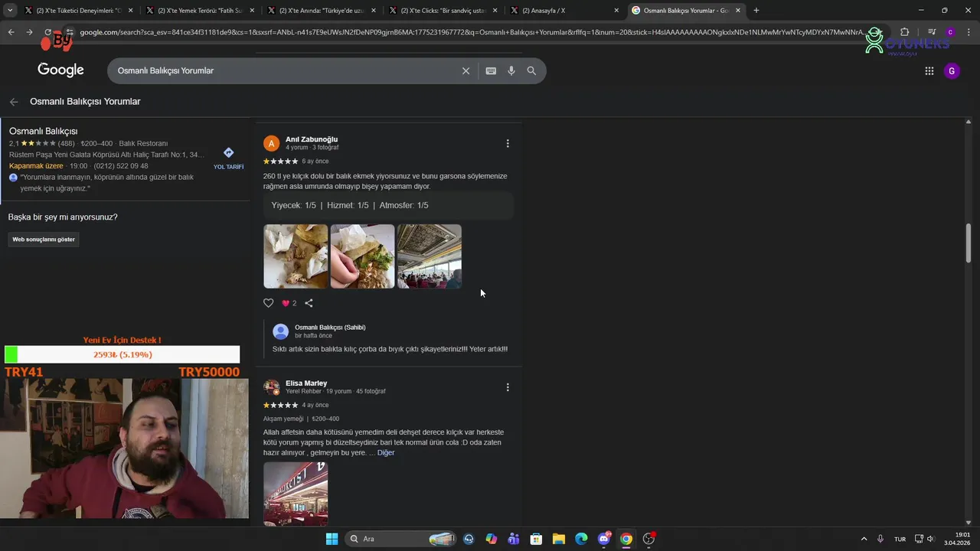Click the 'Akşam yemeği' label in Elisa's review
Screen dimensions: 980x551
coord(283,419)
